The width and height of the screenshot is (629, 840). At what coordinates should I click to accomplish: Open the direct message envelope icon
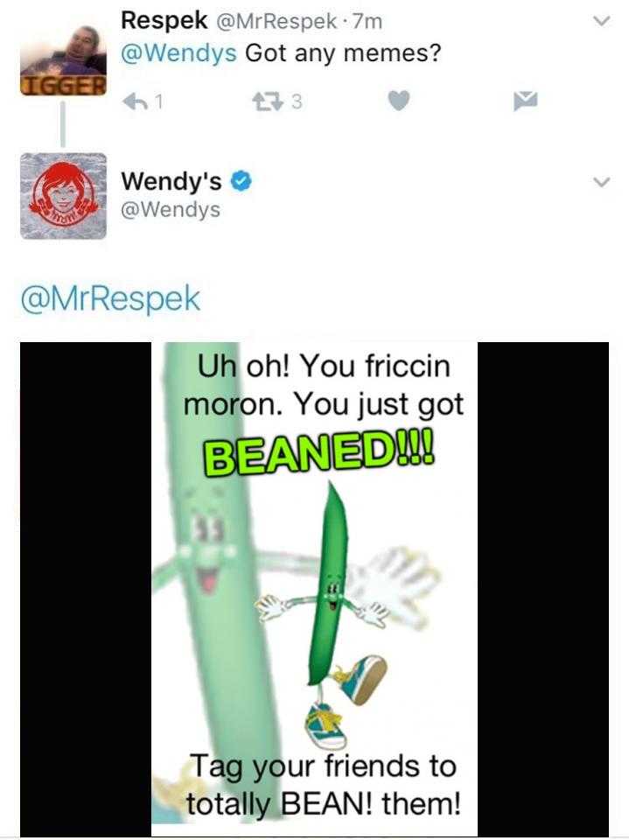tap(526, 100)
